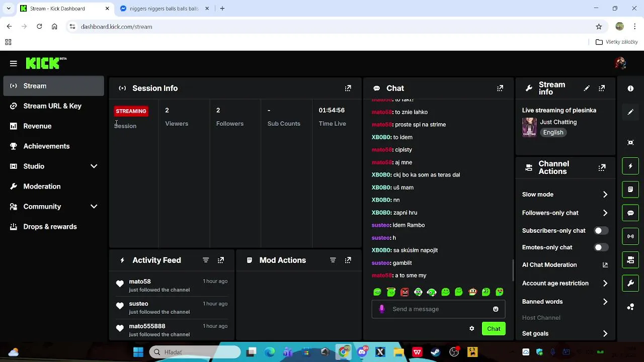Open AI Chat Moderation external link
This screenshot has width=644, height=362.
pyautogui.click(x=605, y=265)
